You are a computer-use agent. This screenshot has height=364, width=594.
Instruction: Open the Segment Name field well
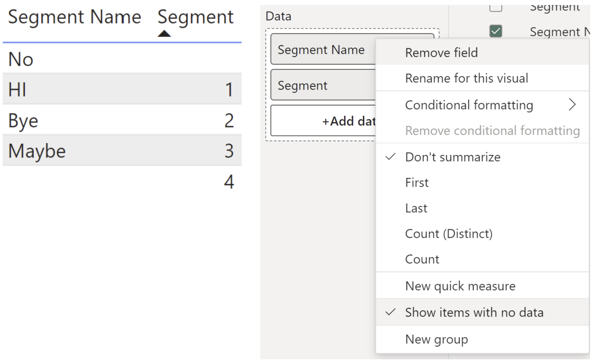(321, 50)
